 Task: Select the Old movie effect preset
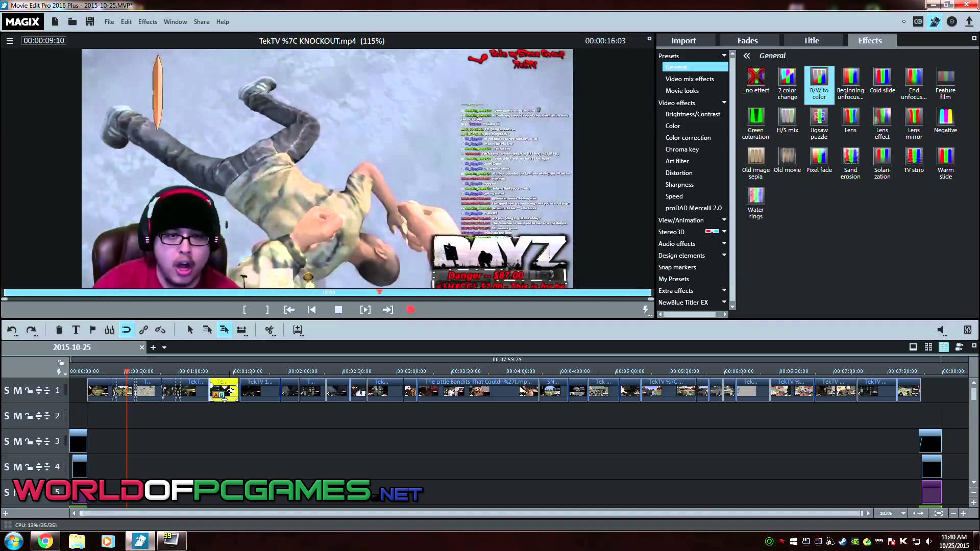tap(787, 161)
